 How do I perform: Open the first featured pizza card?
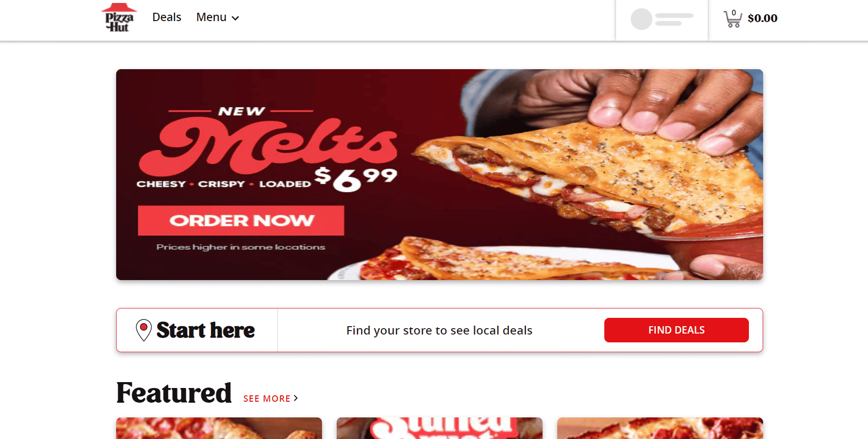click(x=219, y=428)
